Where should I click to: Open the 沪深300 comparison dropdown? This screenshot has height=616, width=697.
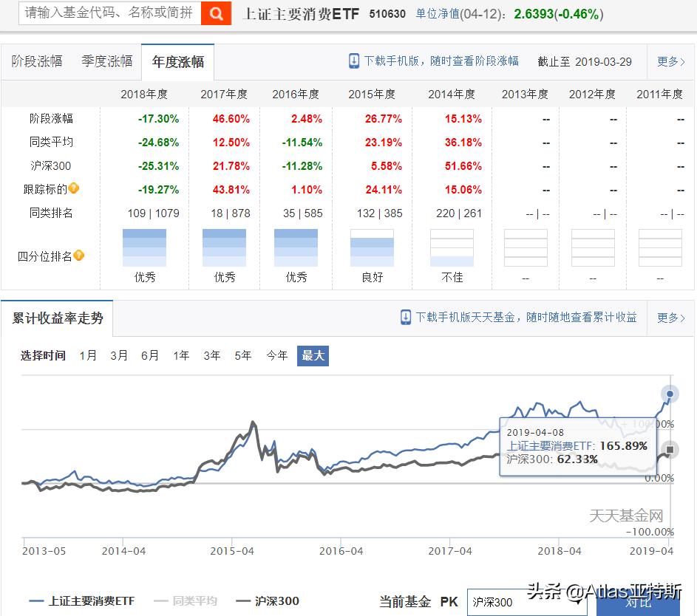point(529,601)
